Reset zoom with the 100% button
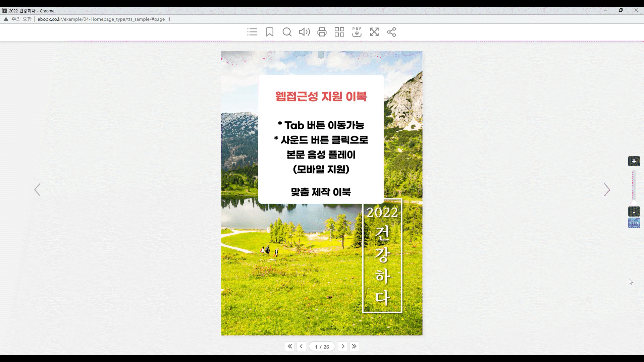This screenshot has height=362, width=644. pos(634,223)
